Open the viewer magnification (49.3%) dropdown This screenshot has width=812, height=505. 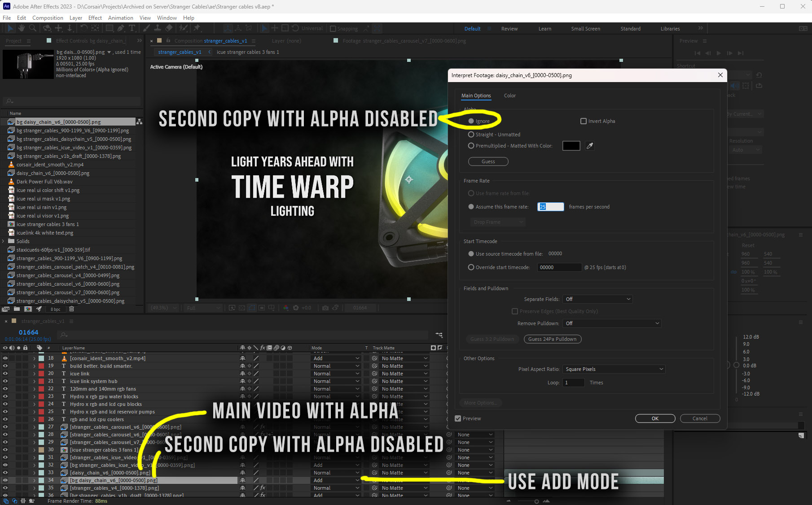coord(163,308)
